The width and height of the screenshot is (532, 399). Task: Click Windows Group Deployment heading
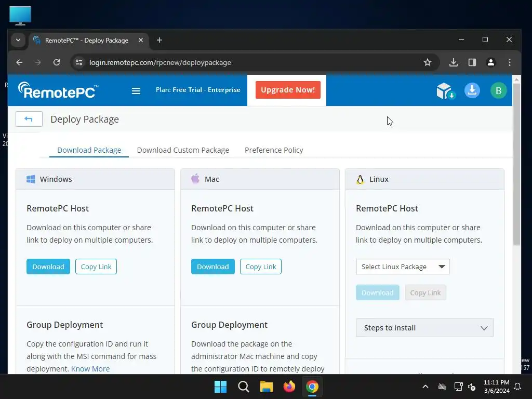pyautogui.click(x=65, y=325)
